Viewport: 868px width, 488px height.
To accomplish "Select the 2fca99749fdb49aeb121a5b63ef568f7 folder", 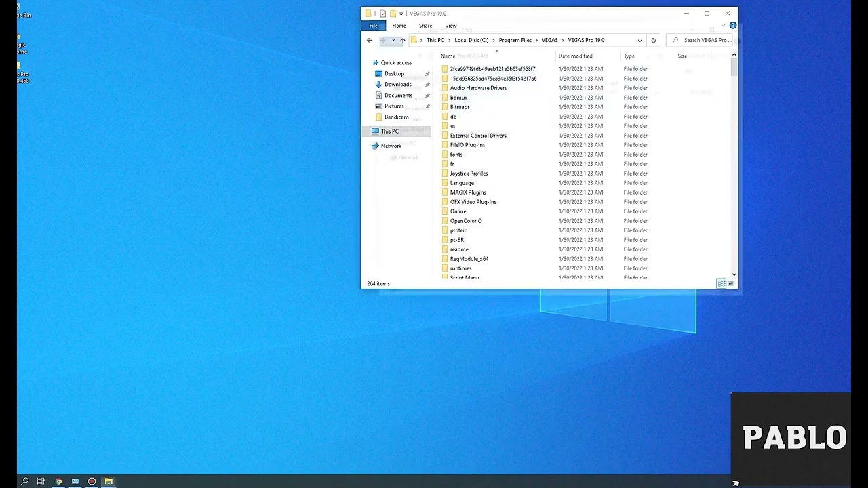I will (x=492, y=69).
